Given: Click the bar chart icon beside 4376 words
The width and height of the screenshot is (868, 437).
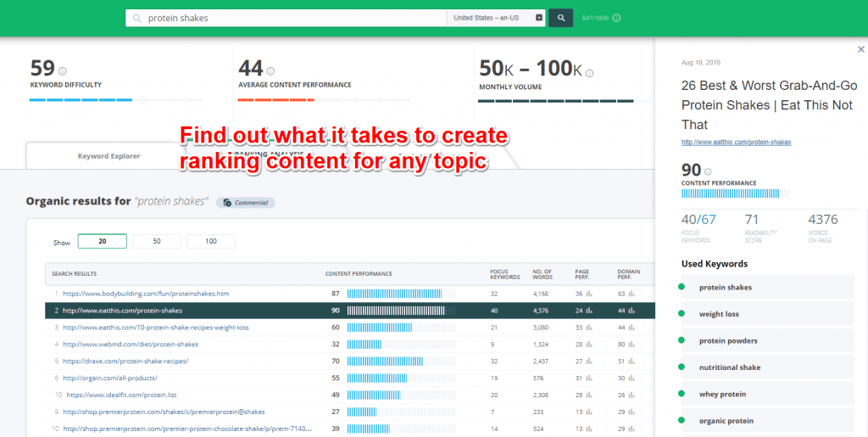Looking at the screenshot, I should click(844, 220).
